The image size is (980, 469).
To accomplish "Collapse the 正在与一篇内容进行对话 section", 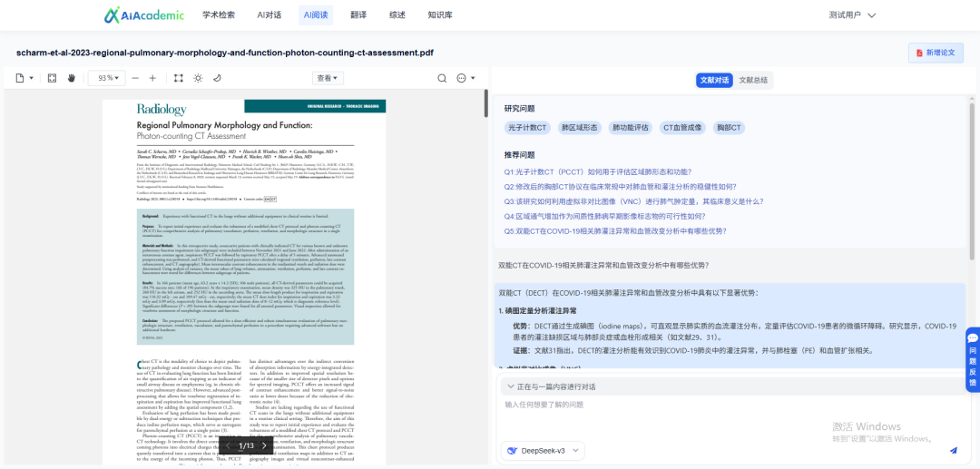I will 511,386.
